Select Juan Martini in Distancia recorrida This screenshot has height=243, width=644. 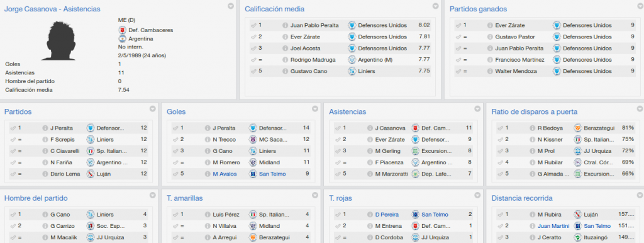(x=553, y=226)
